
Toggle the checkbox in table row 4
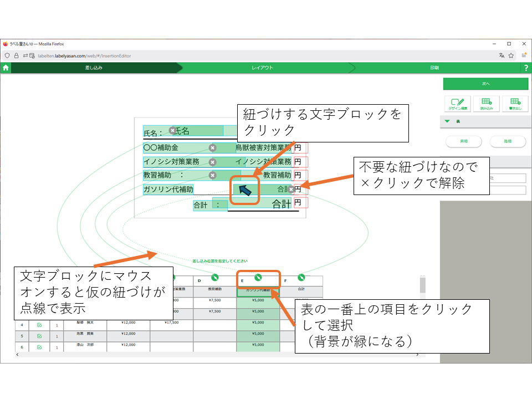(x=39, y=325)
